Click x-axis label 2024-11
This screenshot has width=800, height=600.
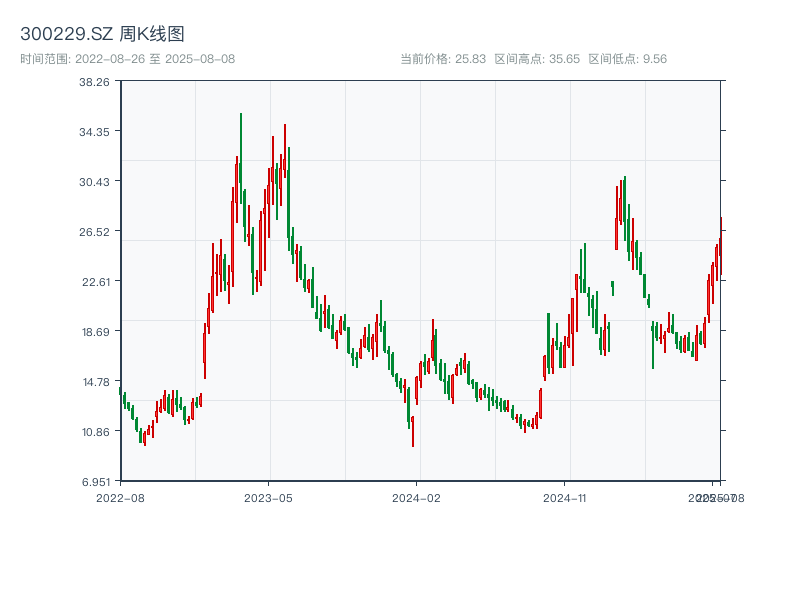pyautogui.click(x=565, y=498)
